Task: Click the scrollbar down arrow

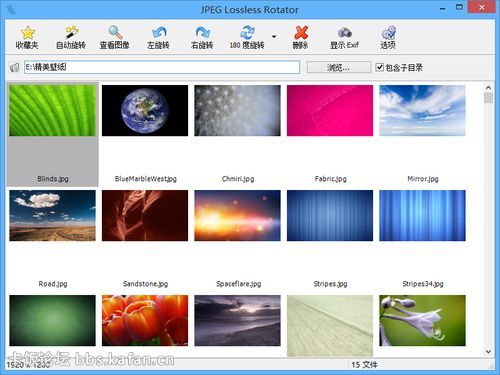Action: coord(488,352)
